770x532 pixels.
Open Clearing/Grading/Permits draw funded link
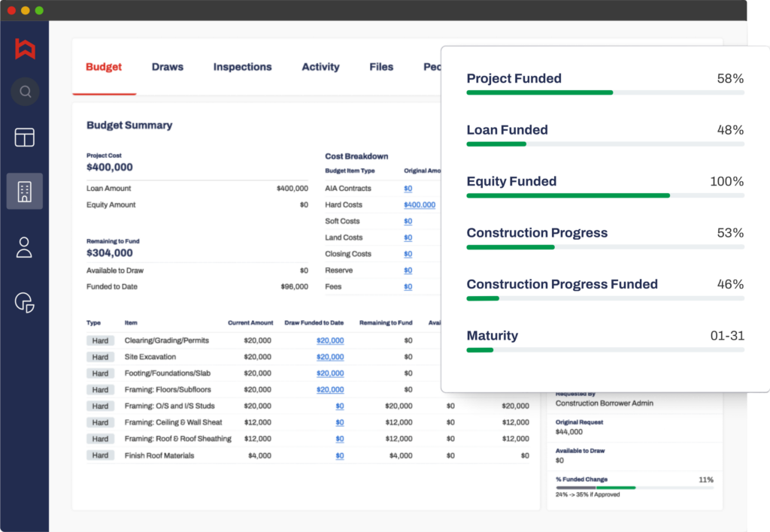click(x=330, y=340)
